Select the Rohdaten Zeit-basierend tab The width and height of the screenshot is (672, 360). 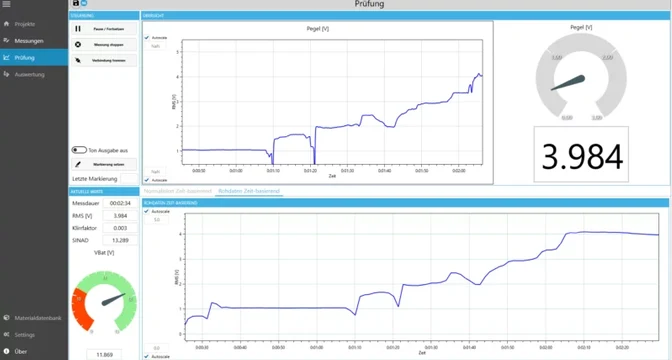[249, 191]
